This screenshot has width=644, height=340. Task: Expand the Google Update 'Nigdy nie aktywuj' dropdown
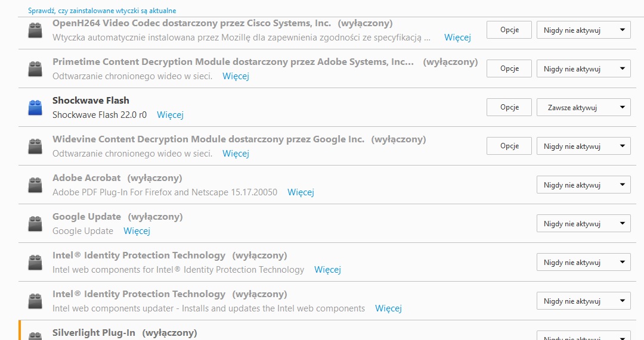click(583, 223)
